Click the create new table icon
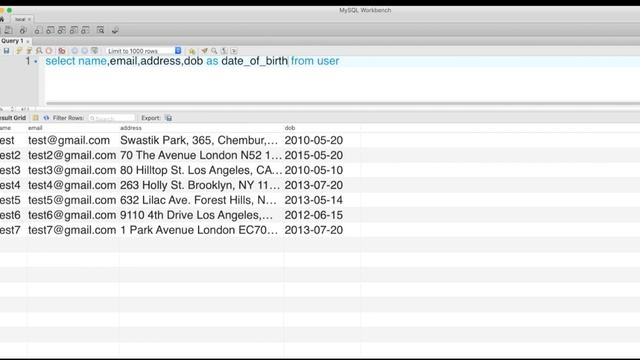 tap(50, 30)
